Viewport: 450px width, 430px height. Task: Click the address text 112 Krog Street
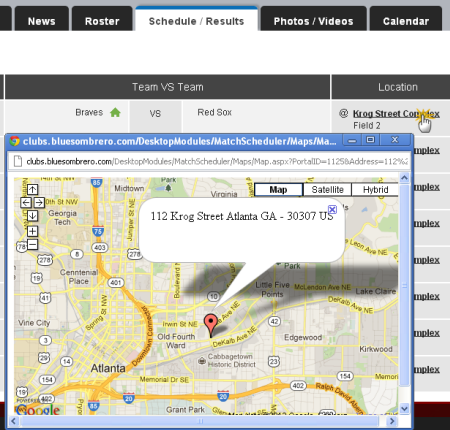(x=242, y=216)
